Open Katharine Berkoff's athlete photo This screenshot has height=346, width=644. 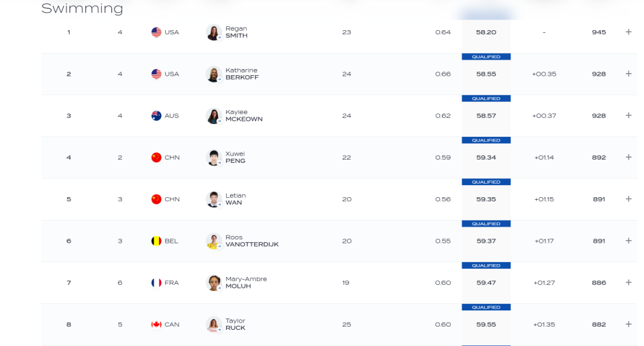point(213,74)
